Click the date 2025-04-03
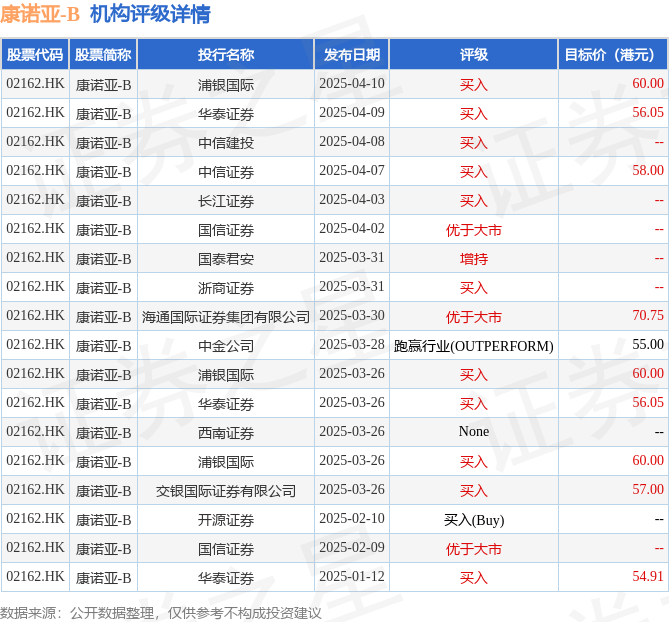 point(352,200)
